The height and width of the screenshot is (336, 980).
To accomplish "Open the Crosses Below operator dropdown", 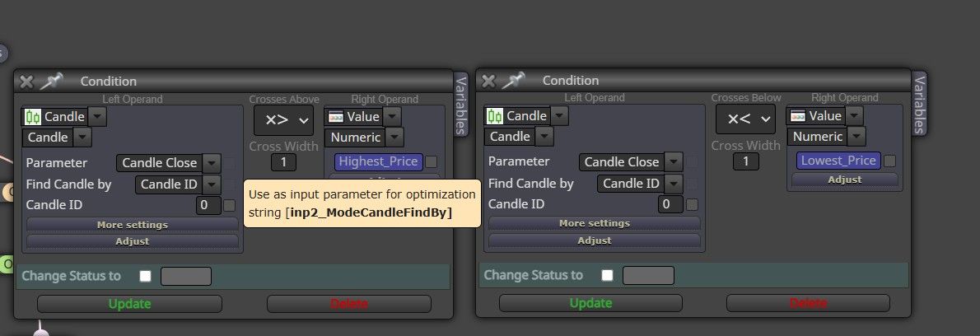I will (x=745, y=119).
